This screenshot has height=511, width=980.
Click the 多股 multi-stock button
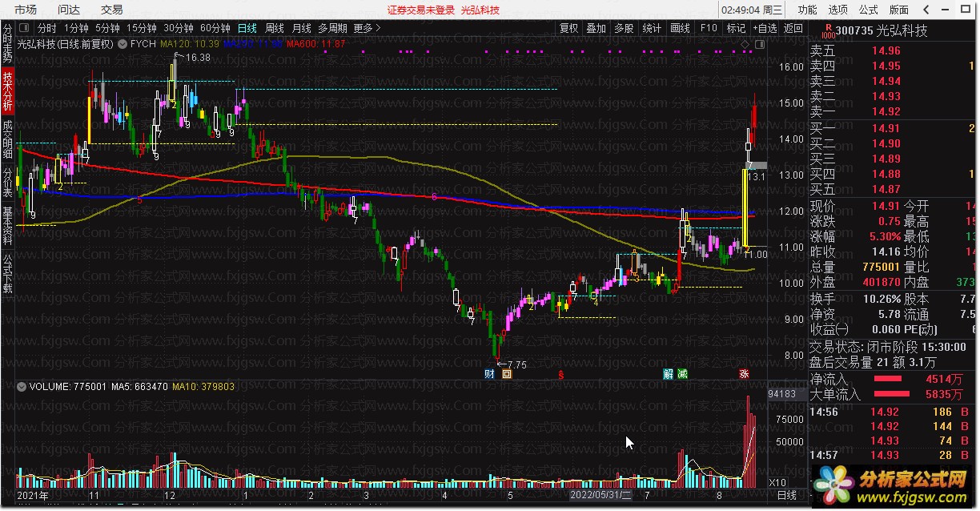click(624, 28)
